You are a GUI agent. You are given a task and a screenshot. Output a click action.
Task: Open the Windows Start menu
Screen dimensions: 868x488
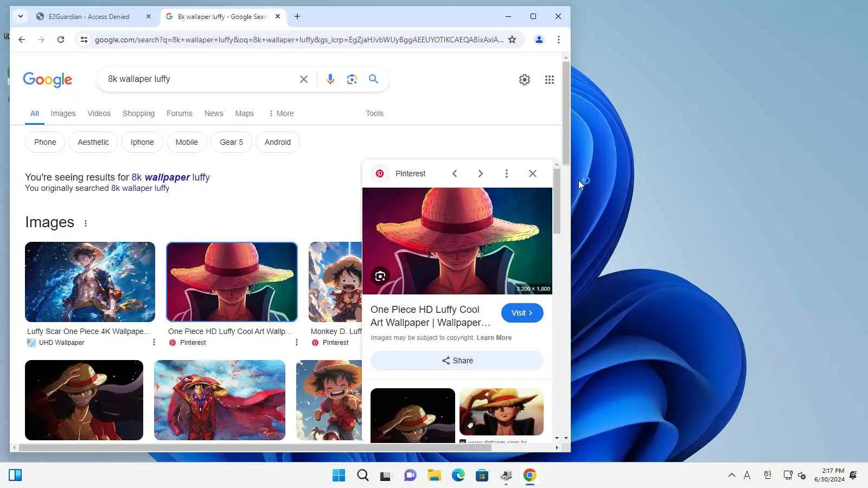point(339,476)
